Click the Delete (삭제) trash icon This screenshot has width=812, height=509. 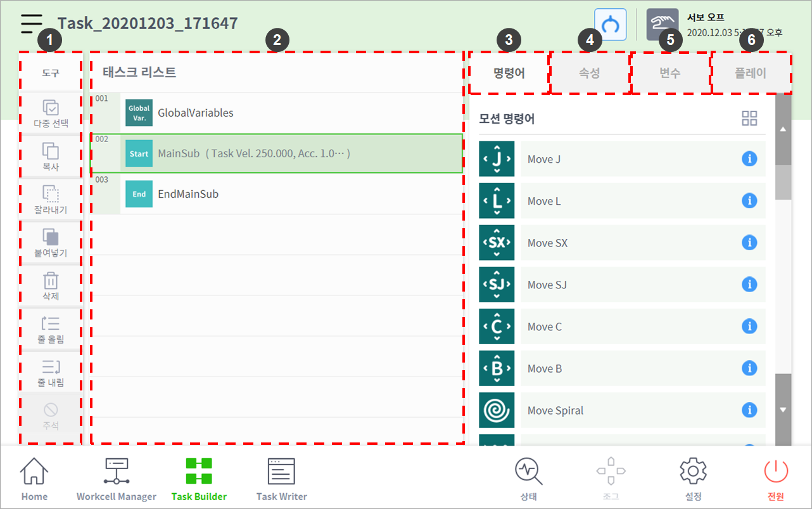[51, 285]
